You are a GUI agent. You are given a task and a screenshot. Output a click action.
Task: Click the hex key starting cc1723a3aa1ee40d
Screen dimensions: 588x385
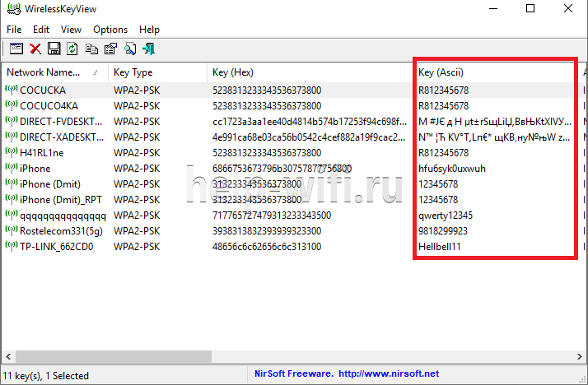coord(310,122)
